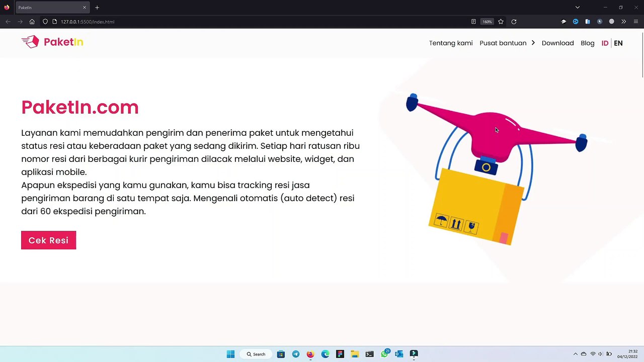
Task: Reset the 160% zoom level badge
Action: (487, 22)
